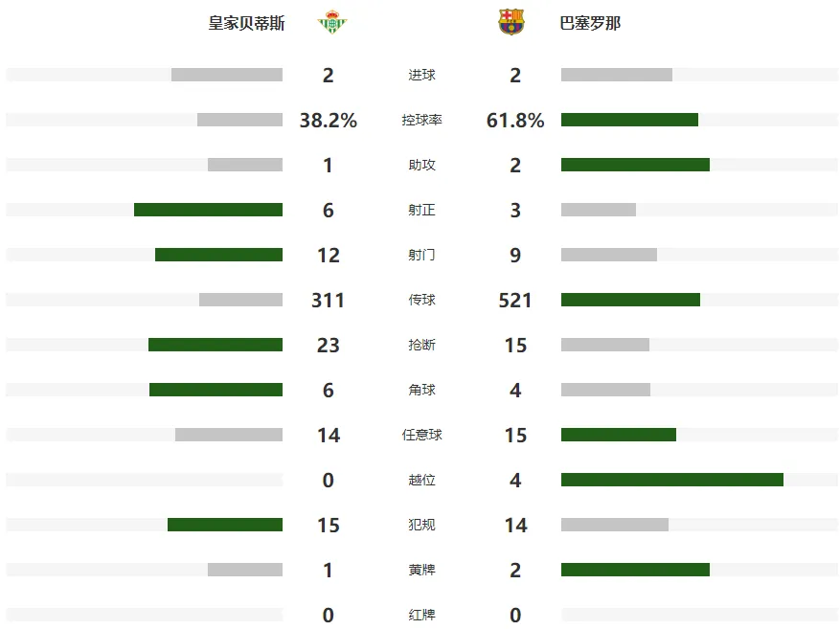The image size is (840, 629).
Task: Click Barcelona's long green offside bar
Action: (x=672, y=480)
